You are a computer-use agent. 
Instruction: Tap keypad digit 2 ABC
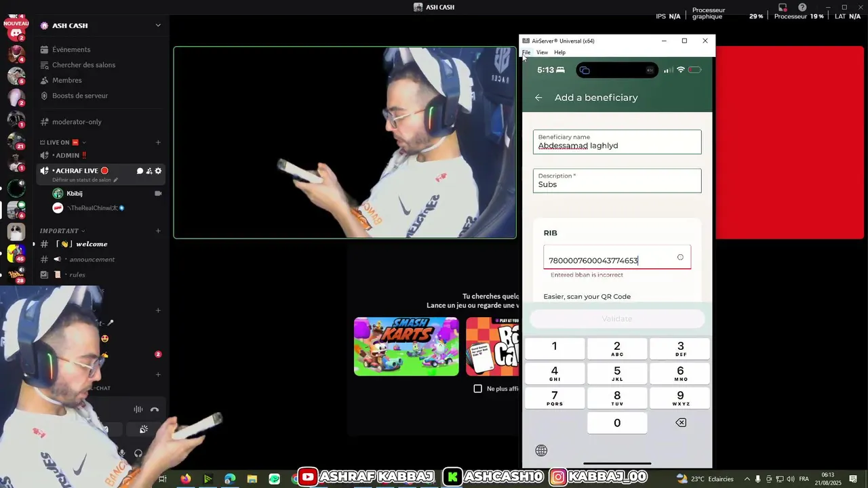point(617,348)
